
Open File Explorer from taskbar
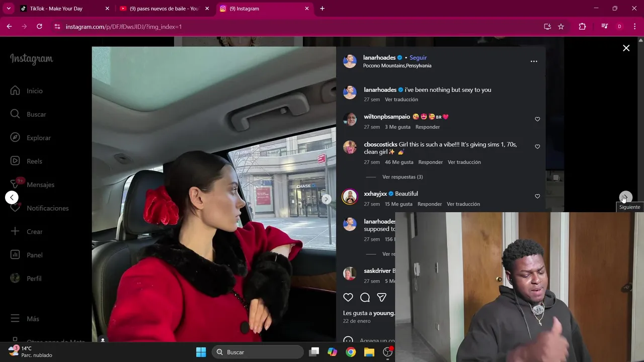[369, 352]
